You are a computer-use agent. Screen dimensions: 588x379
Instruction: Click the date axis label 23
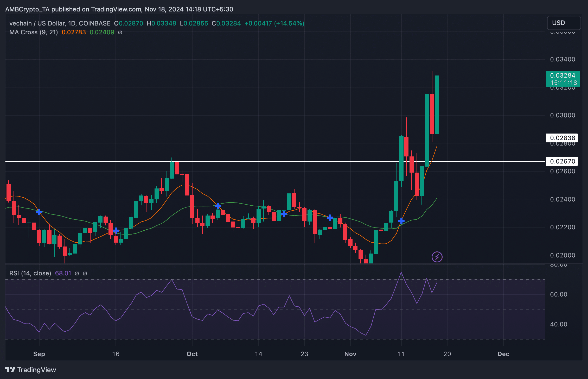(304, 354)
